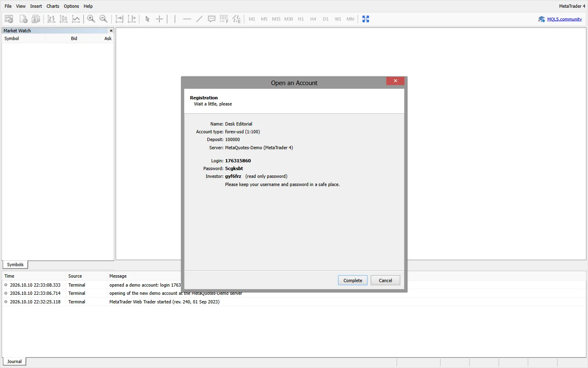Select the H1 timeframe
This screenshot has height=368, width=588.
click(301, 19)
